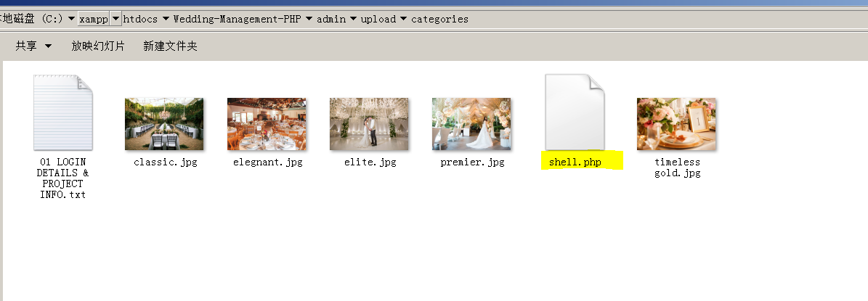
Task: Expand dropdown arrow after htdocs breadcrumb
Action: click(166, 19)
